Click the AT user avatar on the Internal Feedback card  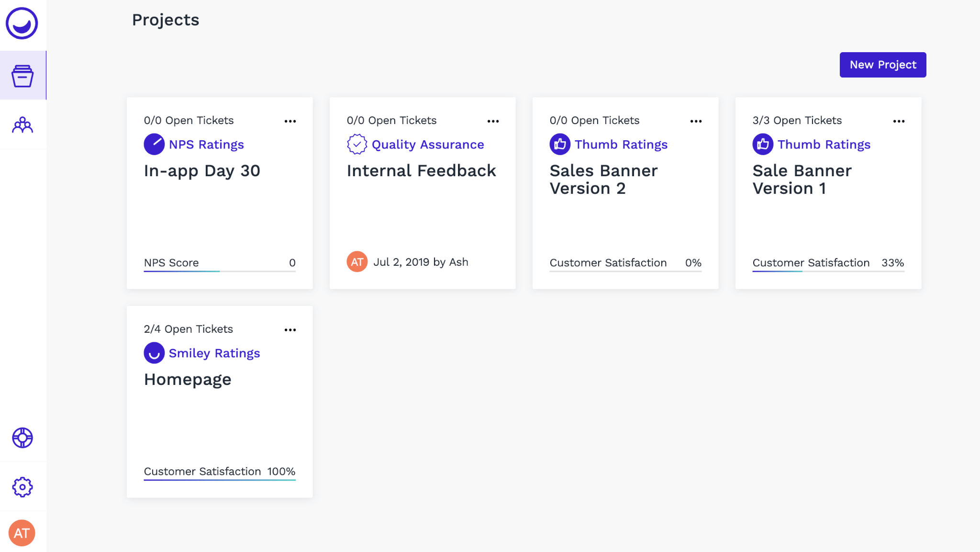pos(356,261)
